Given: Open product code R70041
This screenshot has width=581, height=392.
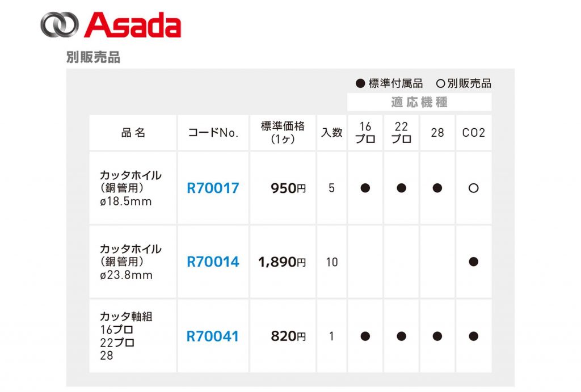Looking at the screenshot, I should click(213, 336).
